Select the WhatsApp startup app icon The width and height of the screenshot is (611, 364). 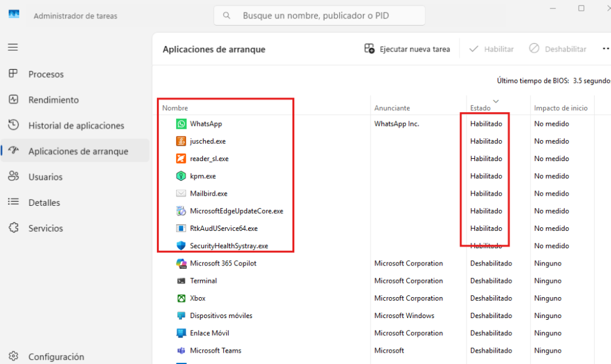[181, 124]
